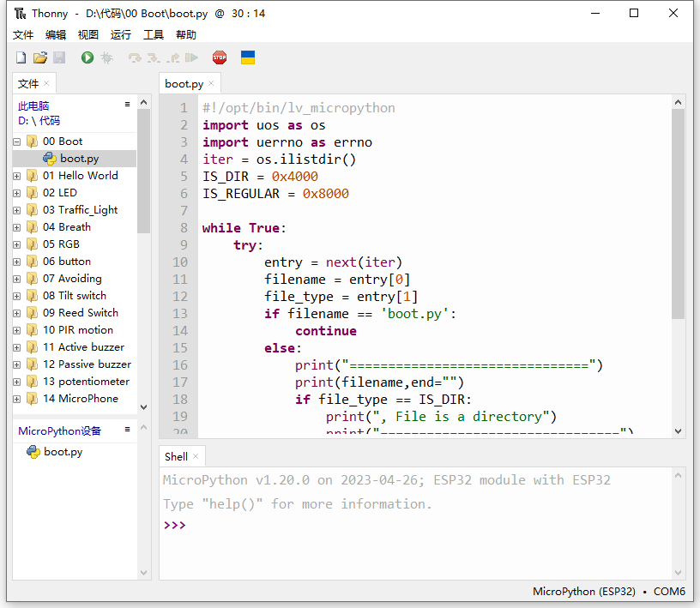
Task: Expand the 06 button folder
Action: coord(17,262)
